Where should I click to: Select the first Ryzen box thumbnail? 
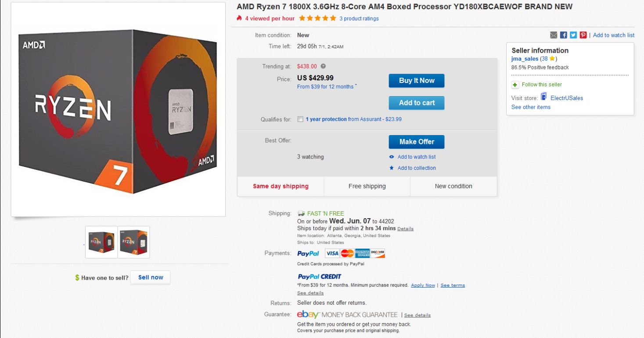click(101, 242)
